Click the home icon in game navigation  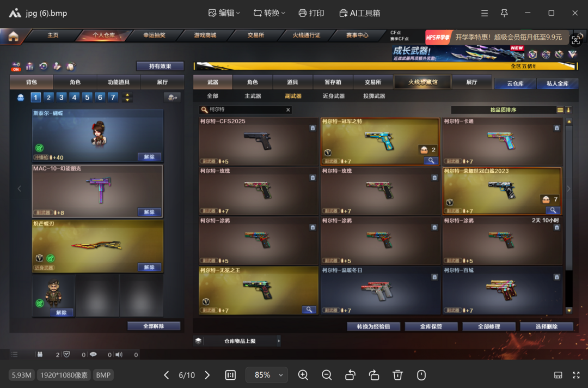14,36
